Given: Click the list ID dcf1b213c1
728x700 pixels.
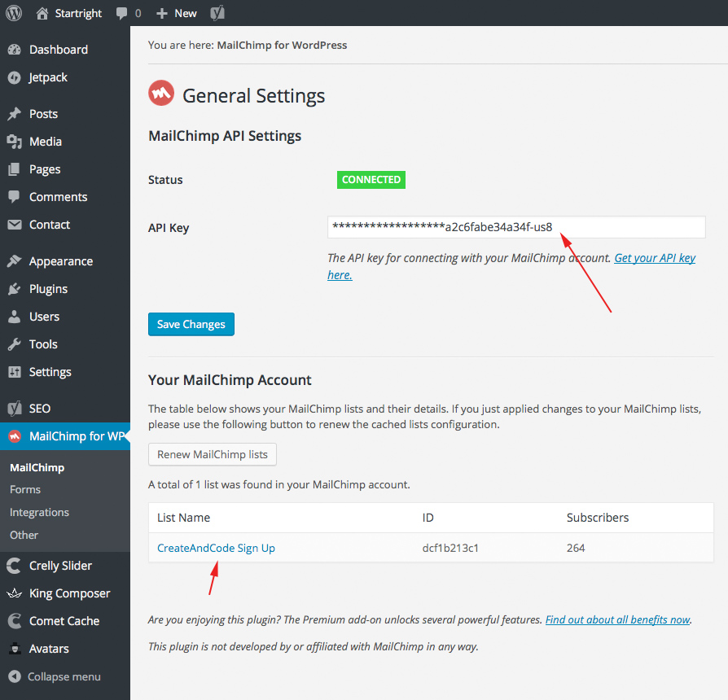Looking at the screenshot, I should [x=450, y=549].
